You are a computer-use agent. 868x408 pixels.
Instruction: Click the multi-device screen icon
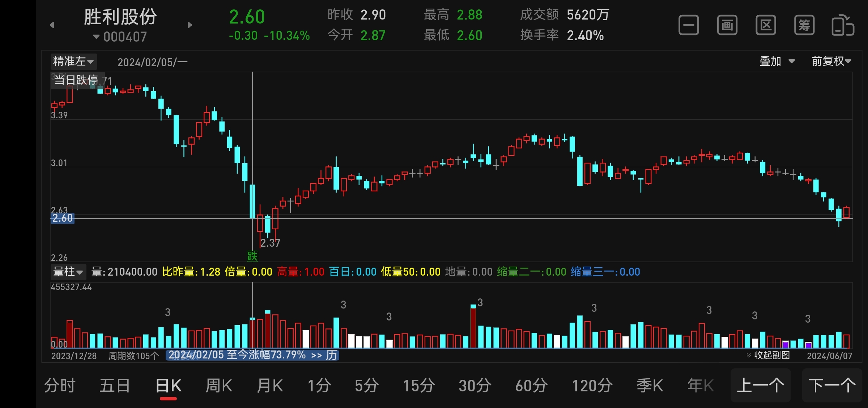click(843, 25)
